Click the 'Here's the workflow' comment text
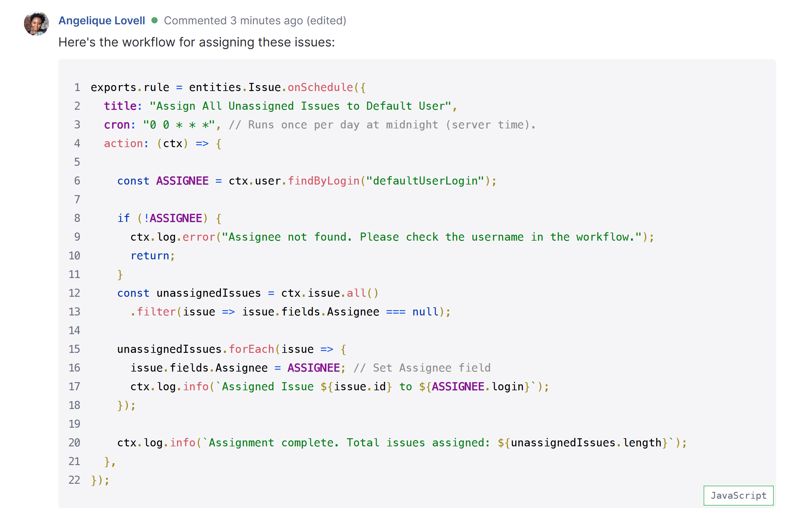 pyautogui.click(x=196, y=42)
